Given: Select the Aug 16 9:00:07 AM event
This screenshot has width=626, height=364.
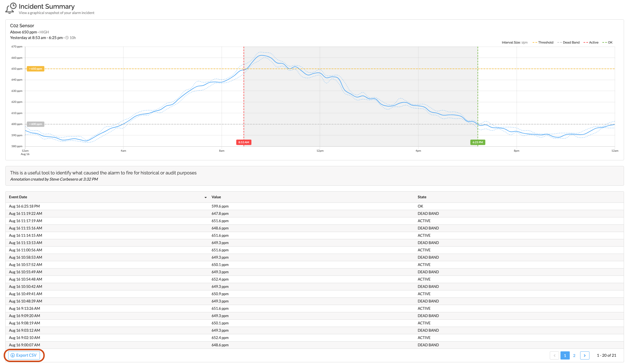Looking at the screenshot, I should pyautogui.click(x=314, y=345).
